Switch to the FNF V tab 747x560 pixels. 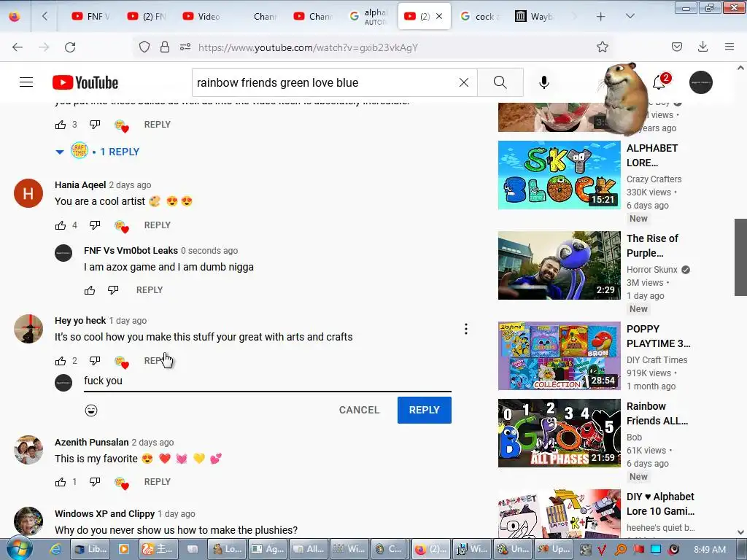tap(90, 16)
